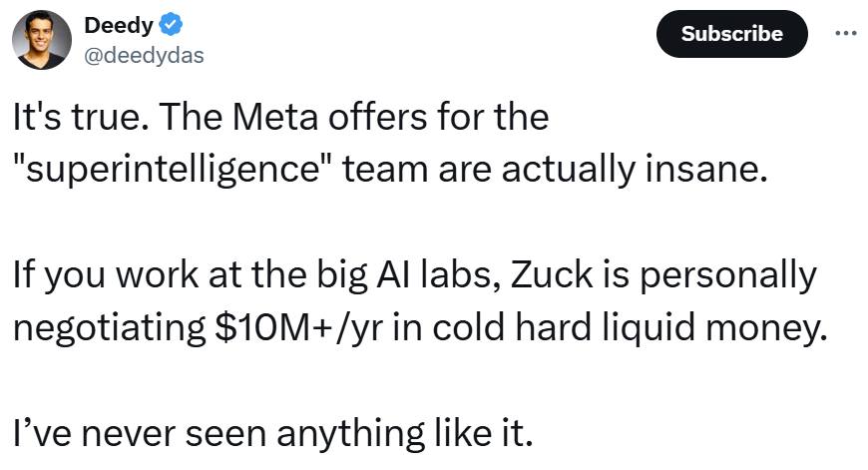Click the words "If you work"
Screen dimensions: 868x470
[106, 275]
